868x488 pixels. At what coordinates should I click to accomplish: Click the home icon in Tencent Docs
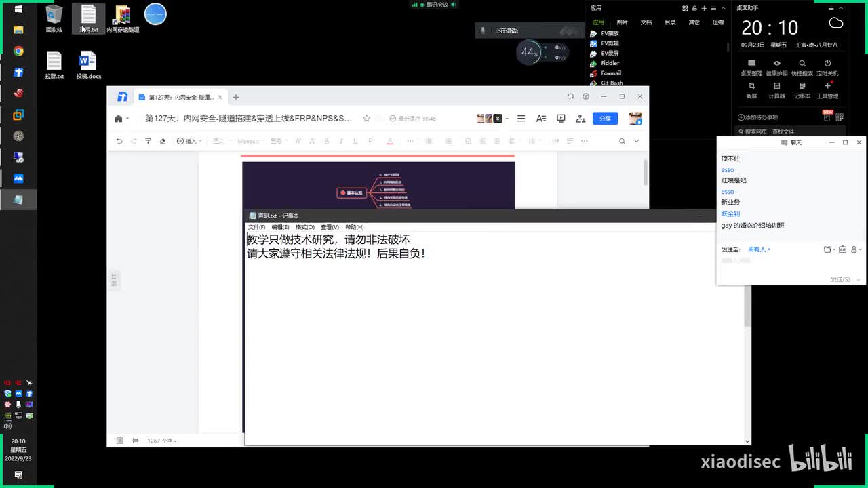pos(119,119)
